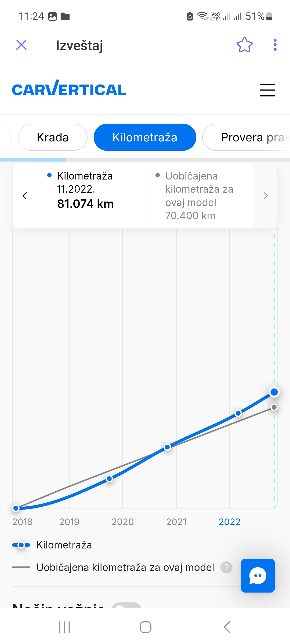Open the chat support bubble
The width and height of the screenshot is (290, 644).
click(258, 575)
